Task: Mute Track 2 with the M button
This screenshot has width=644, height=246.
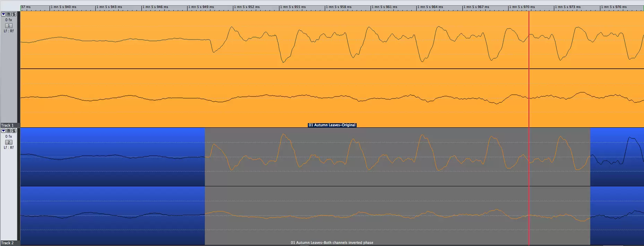Action: pyautogui.click(x=9, y=131)
